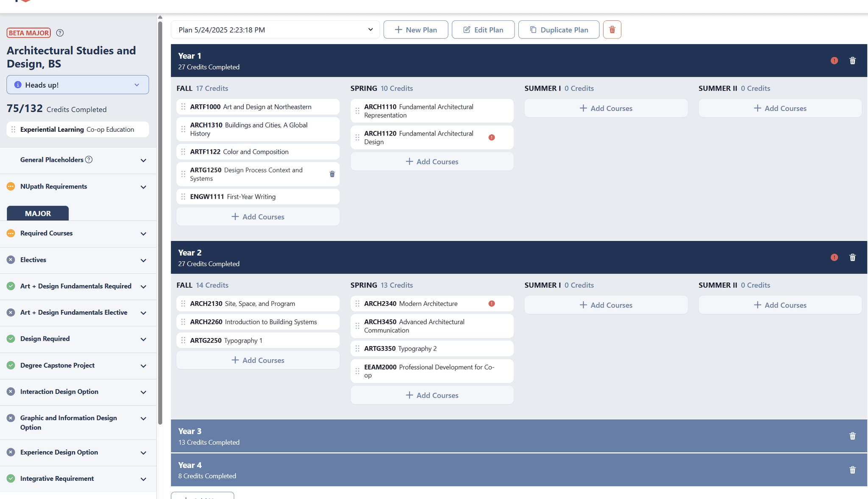This screenshot has width=868, height=499.
Task: Remove ARTG1250 via its trash icon
Action: tap(332, 174)
